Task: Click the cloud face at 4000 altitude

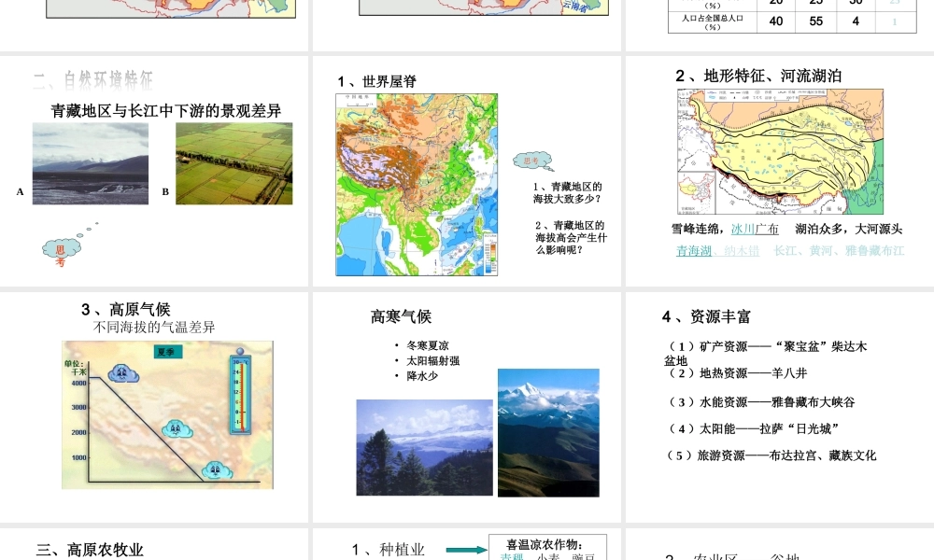Action: [123, 373]
